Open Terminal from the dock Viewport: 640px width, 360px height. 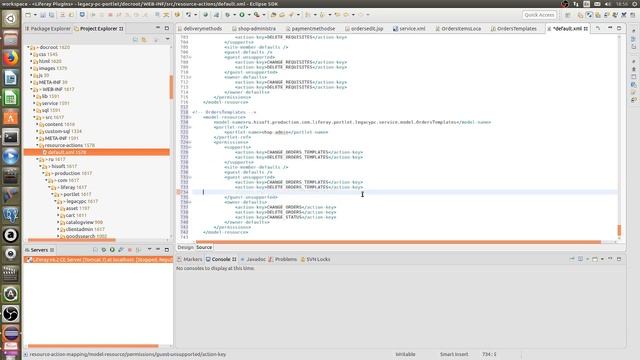pos(11,137)
